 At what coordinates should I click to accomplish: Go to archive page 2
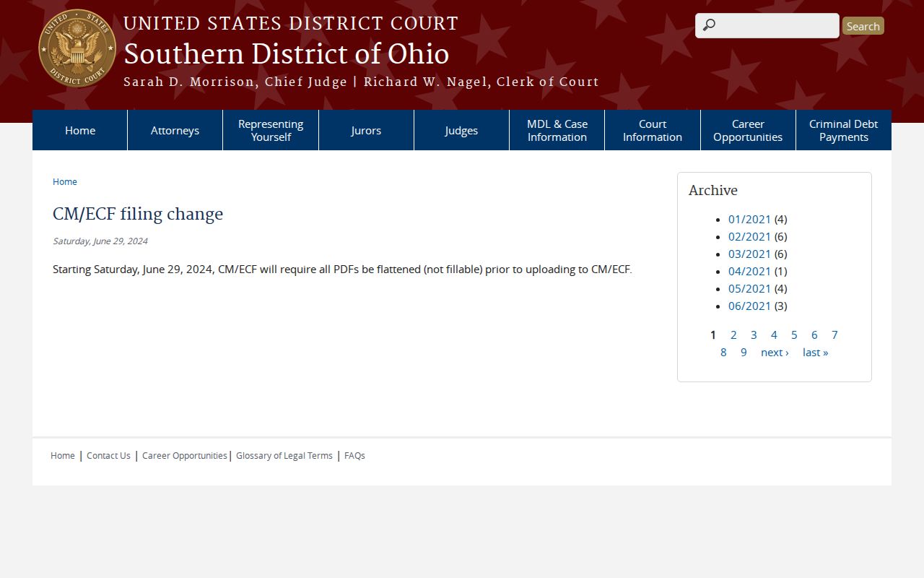click(x=733, y=335)
